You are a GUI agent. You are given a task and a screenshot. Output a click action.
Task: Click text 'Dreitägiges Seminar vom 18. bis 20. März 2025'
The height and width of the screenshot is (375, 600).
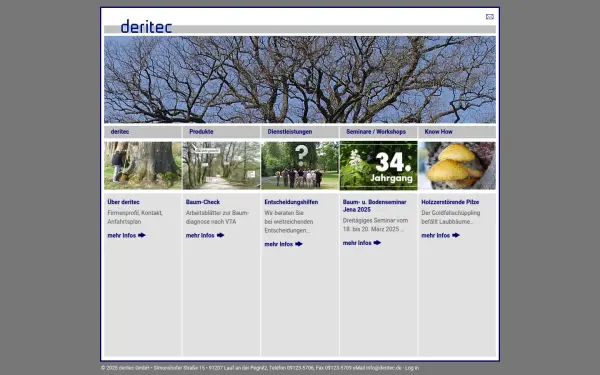pyautogui.click(x=375, y=225)
